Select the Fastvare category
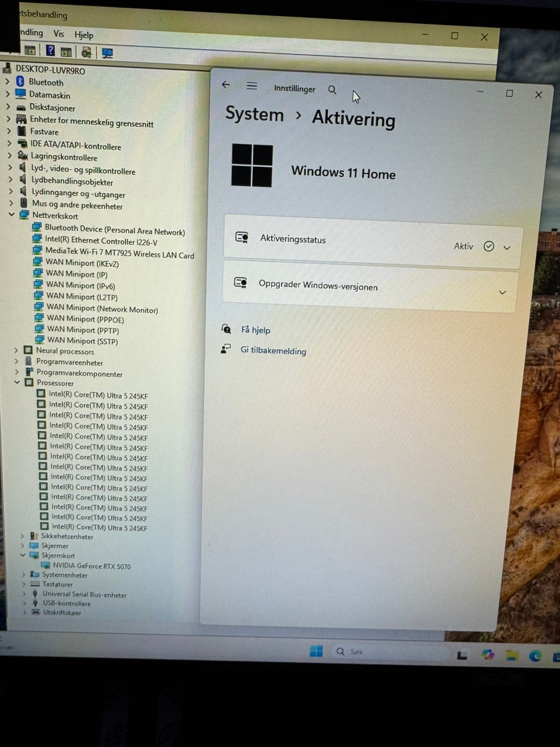Viewport: 560px width, 747px height. [x=44, y=131]
